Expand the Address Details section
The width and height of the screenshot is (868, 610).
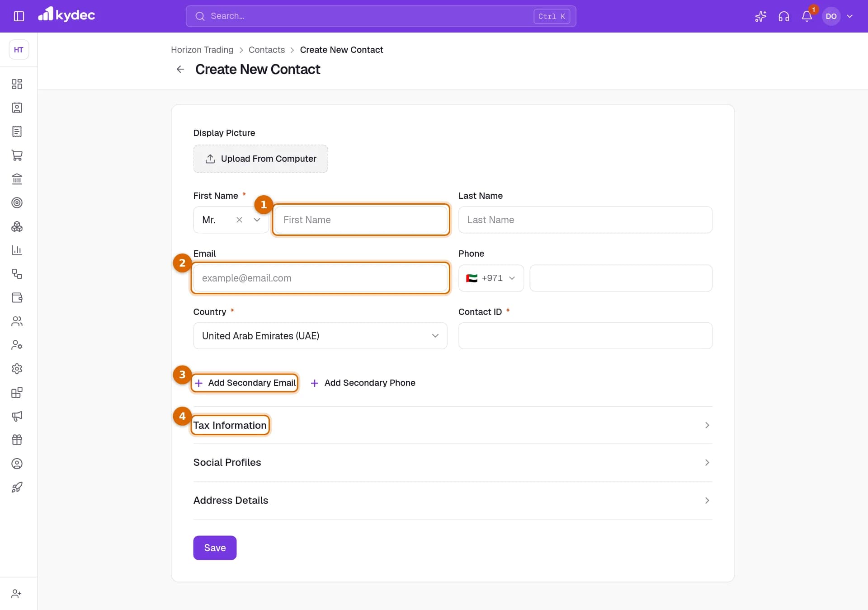(453, 500)
